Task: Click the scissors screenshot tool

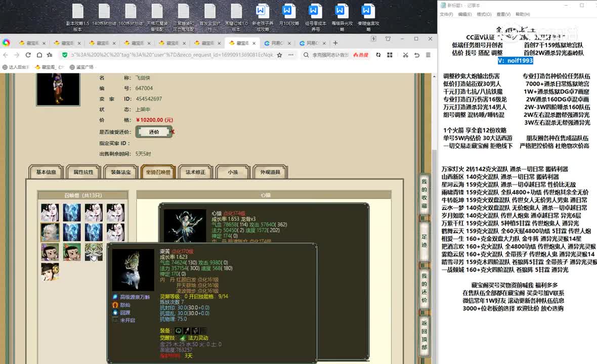Action: (405, 55)
